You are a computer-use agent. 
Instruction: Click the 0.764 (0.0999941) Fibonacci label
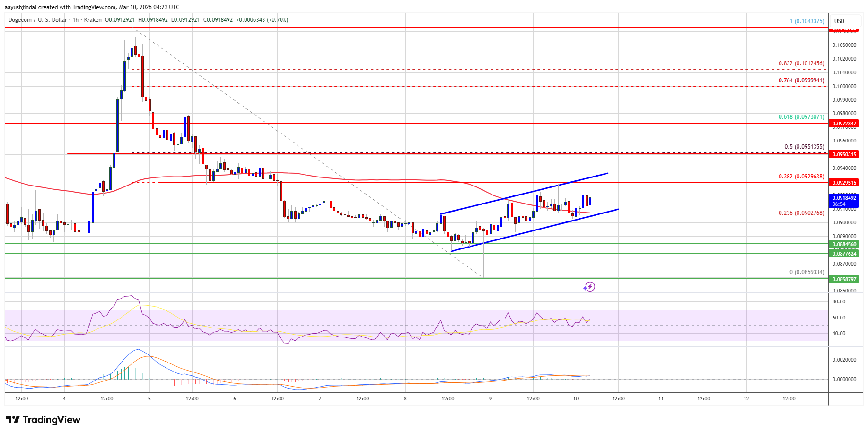click(x=801, y=80)
